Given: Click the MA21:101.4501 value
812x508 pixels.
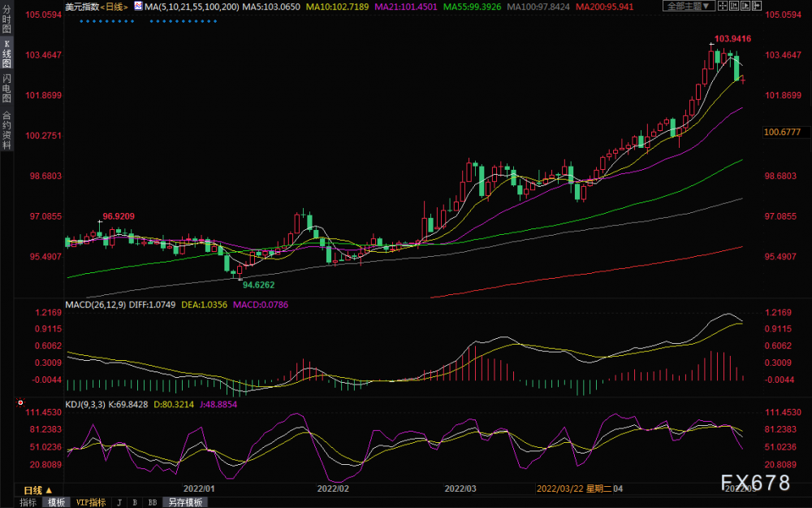Looking at the screenshot, I should click(405, 7).
